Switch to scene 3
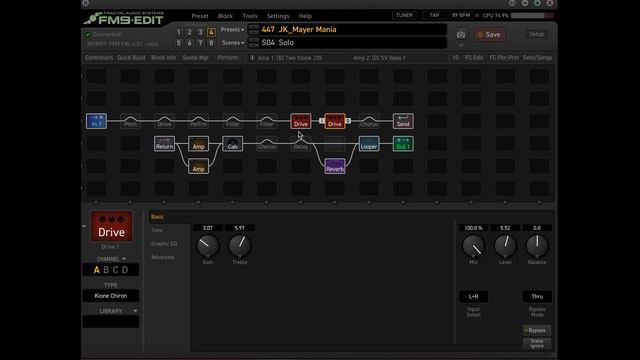 pyautogui.click(x=200, y=32)
